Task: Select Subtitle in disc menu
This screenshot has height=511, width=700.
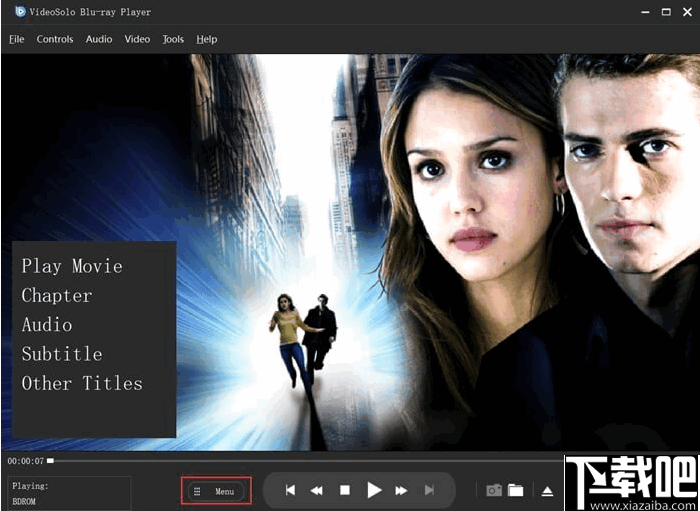Action: 62,354
